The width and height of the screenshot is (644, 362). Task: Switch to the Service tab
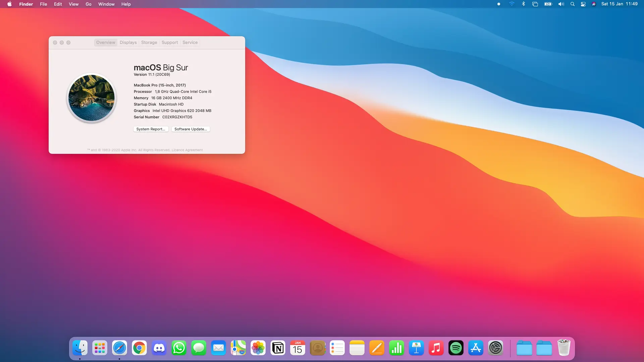pos(190,43)
